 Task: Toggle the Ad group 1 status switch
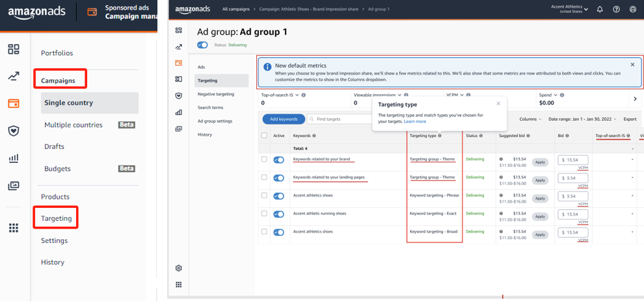click(x=202, y=45)
